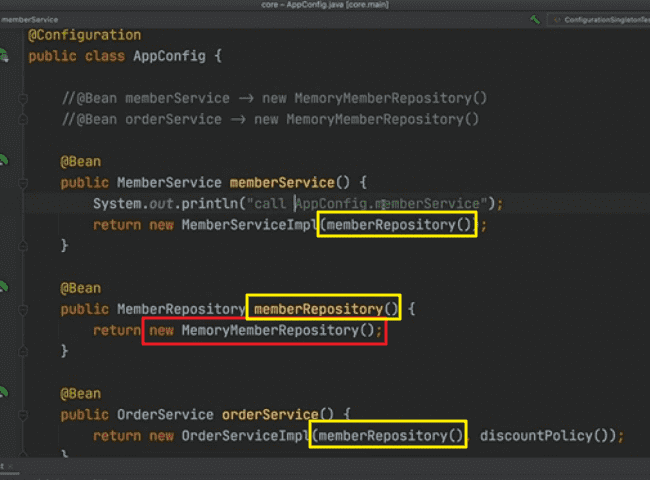Click the italic 'out' field in System.out.println
The image size is (650, 480).
coord(161,204)
